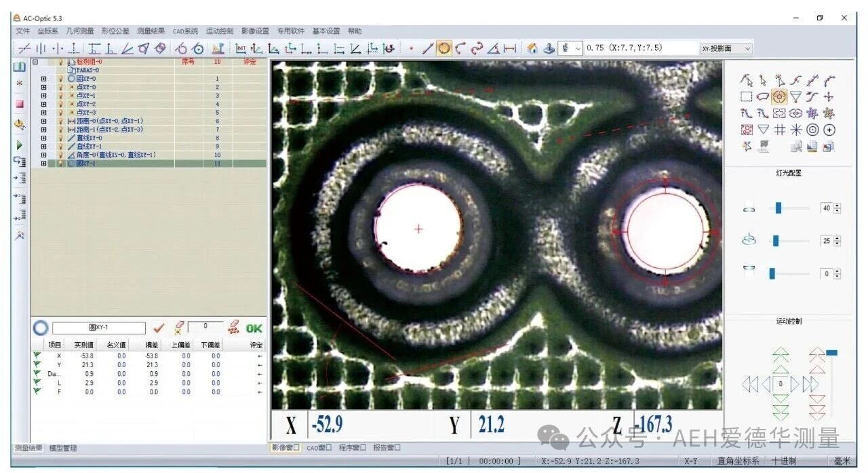Click the home icon in the top toolbar
Image resolution: width=868 pixels, height=473 pixels.
(x=532, y=48)
